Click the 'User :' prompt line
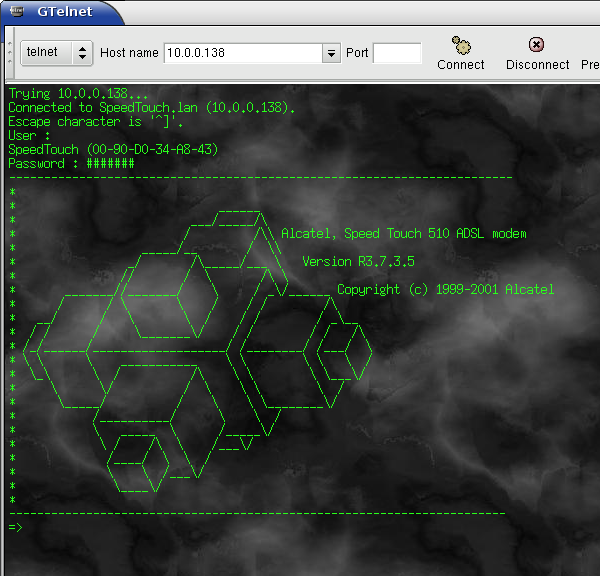 (x=29, y=135)
